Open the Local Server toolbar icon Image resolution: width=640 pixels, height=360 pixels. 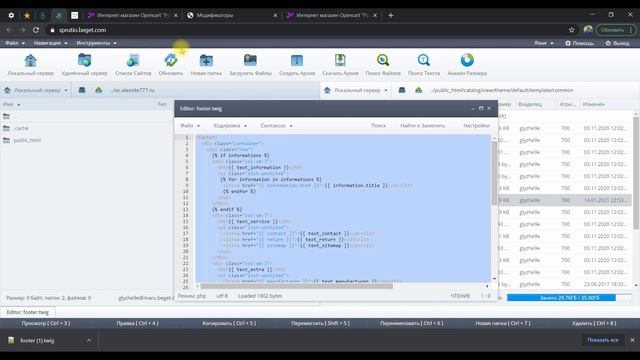31,65
